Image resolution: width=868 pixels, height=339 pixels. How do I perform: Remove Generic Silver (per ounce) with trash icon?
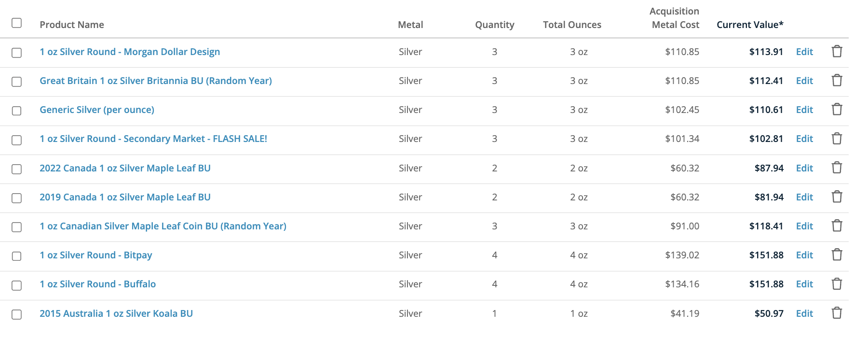click(837, 109)
